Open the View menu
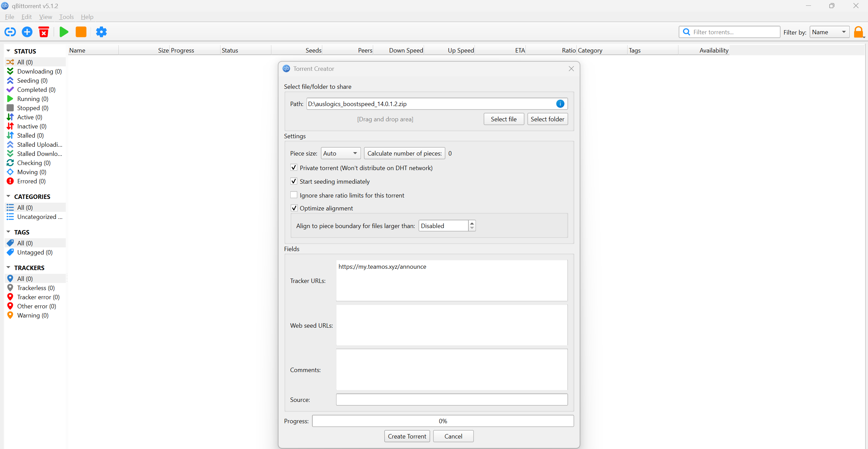The image size is (868, 449). (45, 17)
